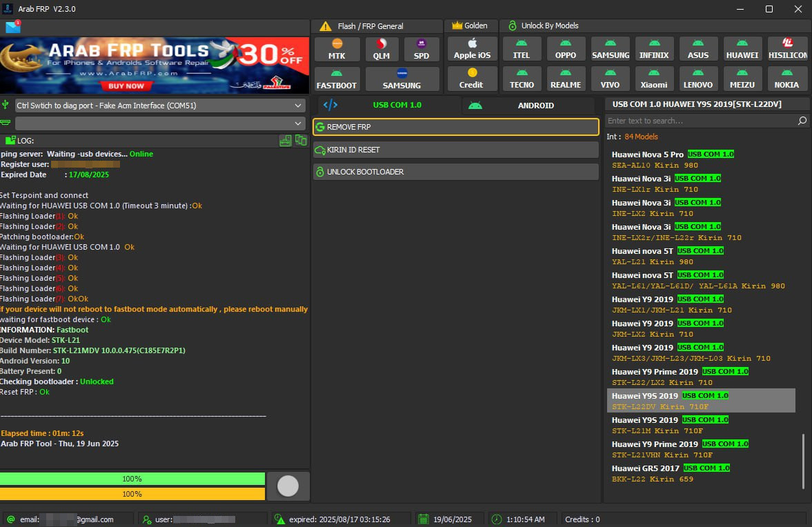Select the SPD platform icon

coord(422,48)
